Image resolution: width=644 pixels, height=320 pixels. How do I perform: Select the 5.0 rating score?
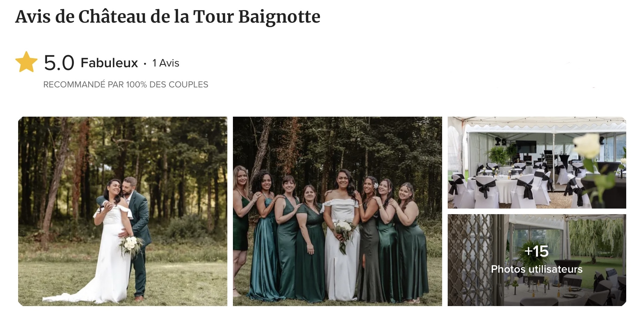tap(59, 63)
